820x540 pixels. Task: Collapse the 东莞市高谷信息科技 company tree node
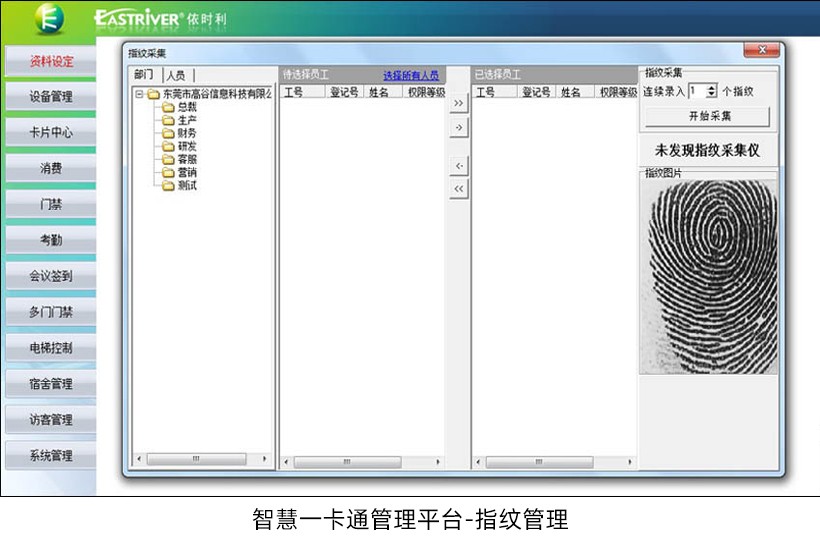138,95
